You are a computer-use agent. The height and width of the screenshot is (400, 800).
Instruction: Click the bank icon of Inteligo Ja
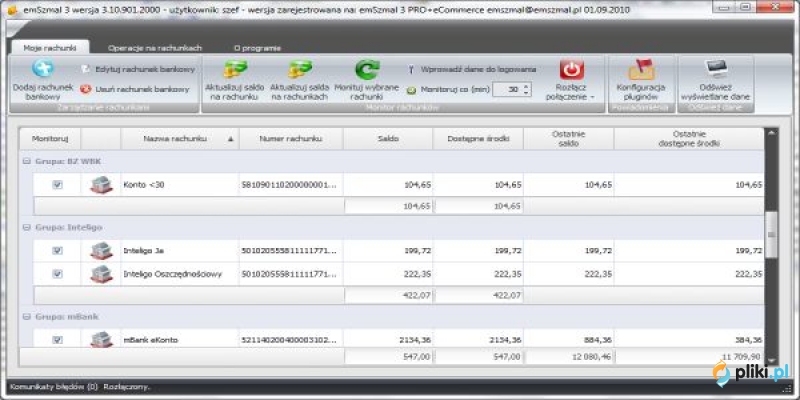[x=101, y=251]
